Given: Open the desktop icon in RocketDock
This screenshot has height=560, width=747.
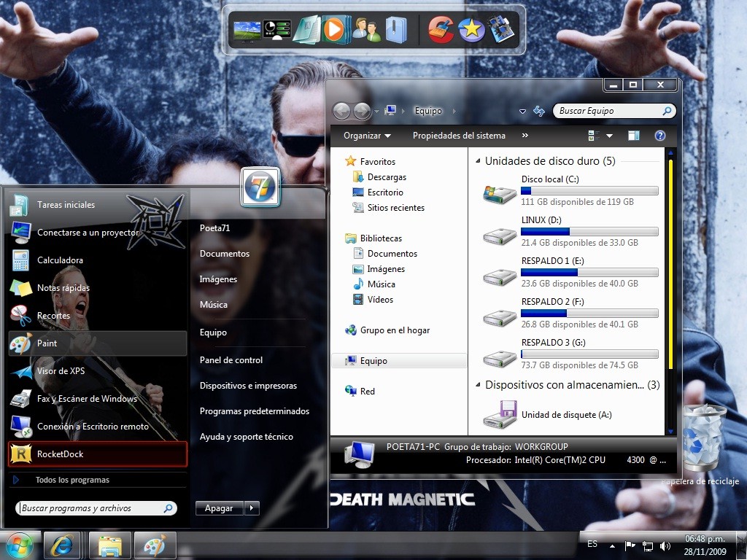Looking at the screenshot, I should pos(247,31).
